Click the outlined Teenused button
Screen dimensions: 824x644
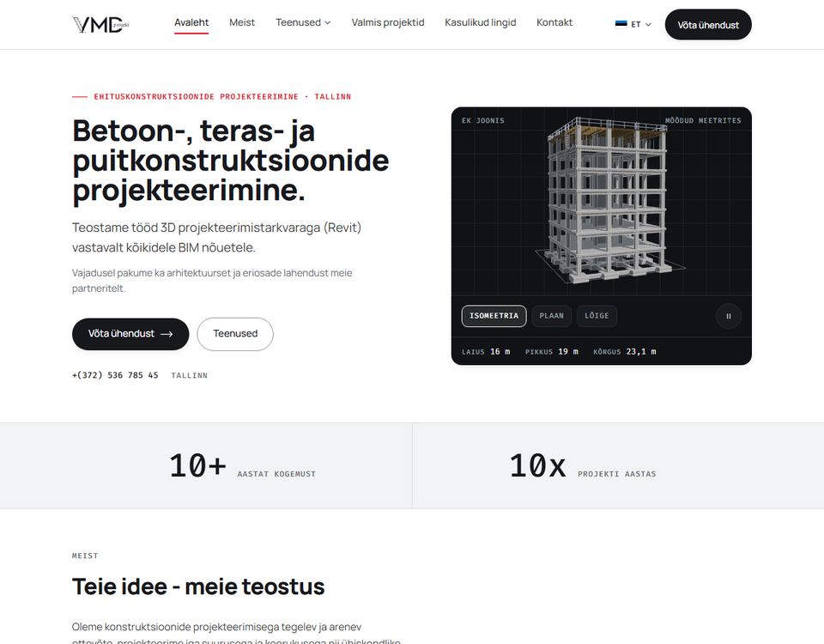[235, 334]
